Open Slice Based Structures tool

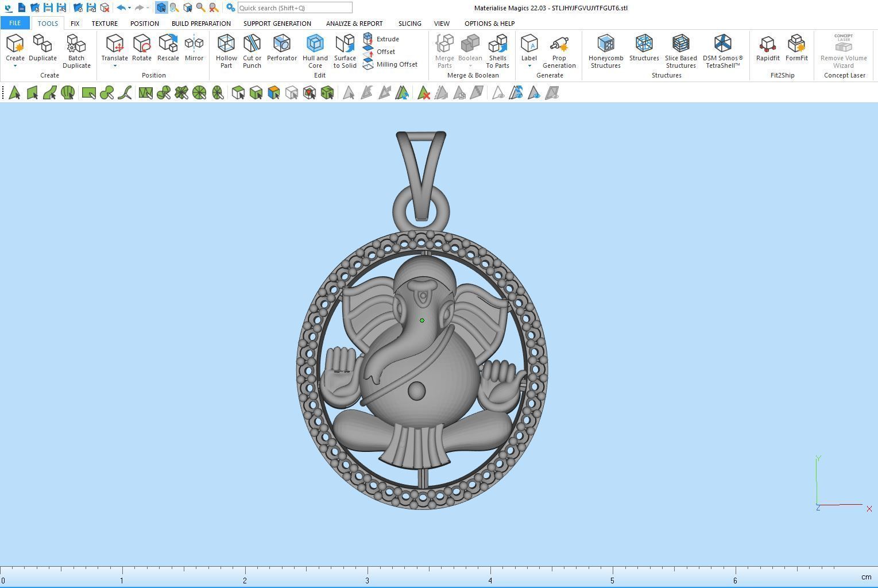tap(681, 51)
